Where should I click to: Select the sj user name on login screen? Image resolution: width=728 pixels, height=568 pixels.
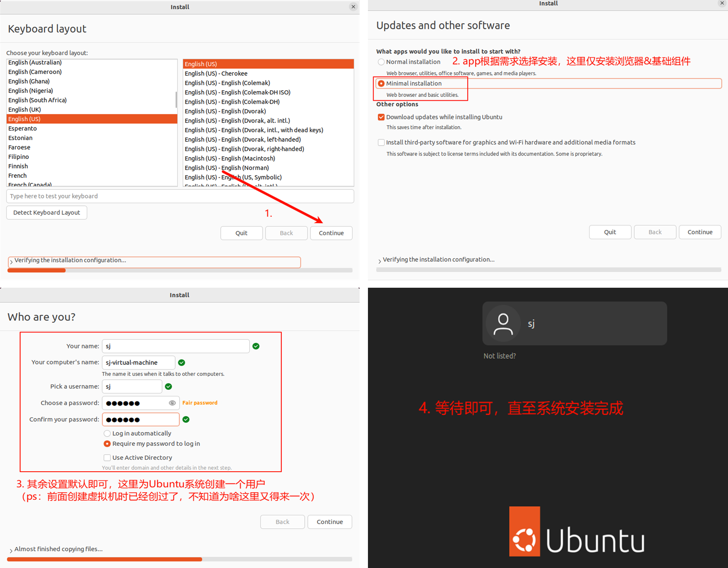[x=531, y=324]
